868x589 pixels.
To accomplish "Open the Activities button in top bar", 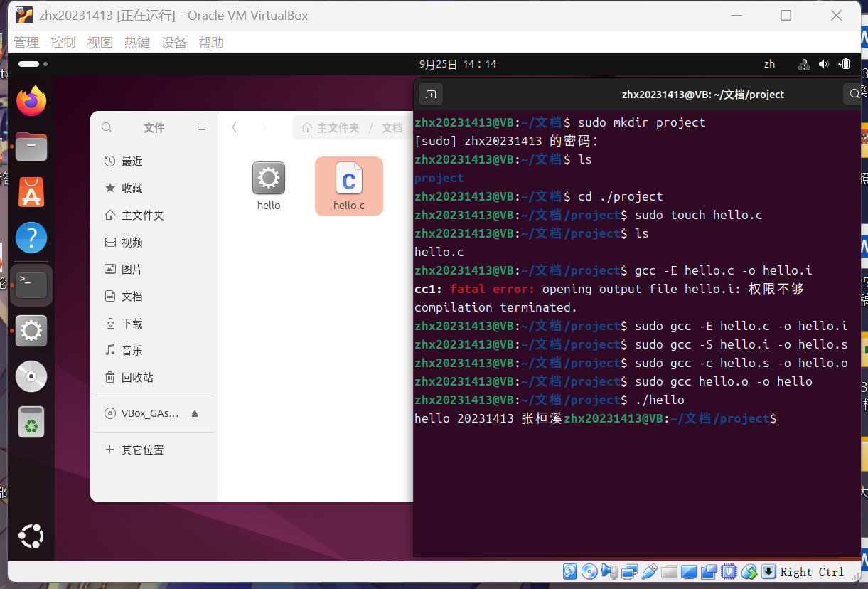I will pyautogui.click(x=33, y=64).
